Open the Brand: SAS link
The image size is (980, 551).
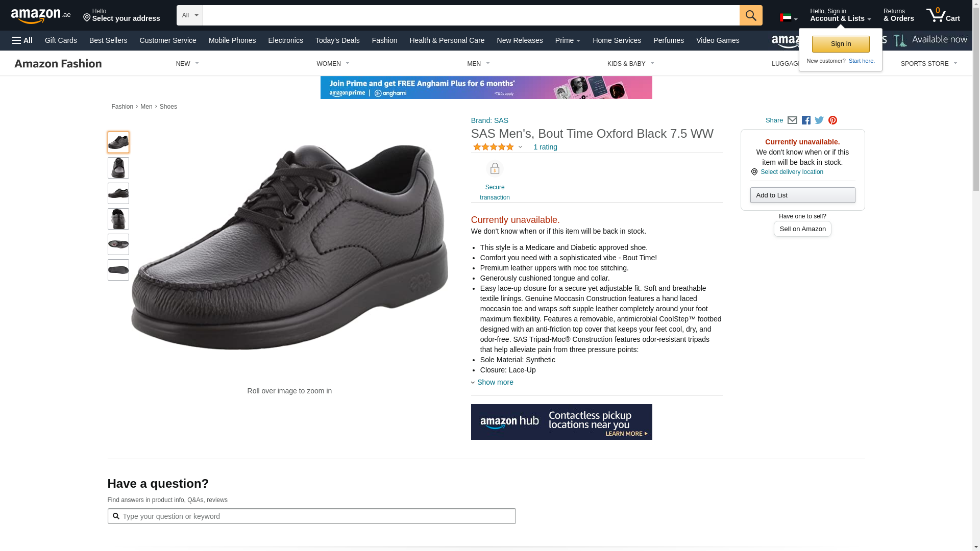(x=489, y=120)
